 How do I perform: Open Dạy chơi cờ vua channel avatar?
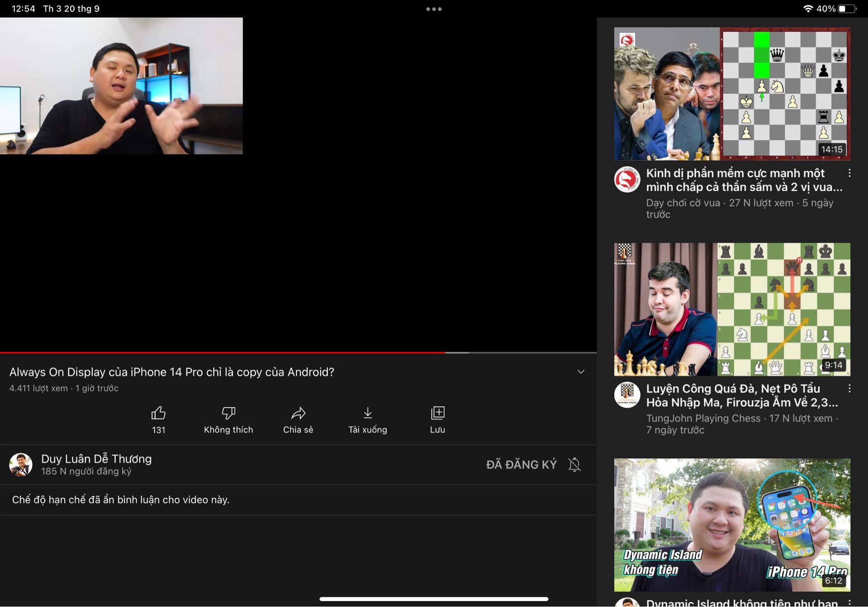point(627,179)
